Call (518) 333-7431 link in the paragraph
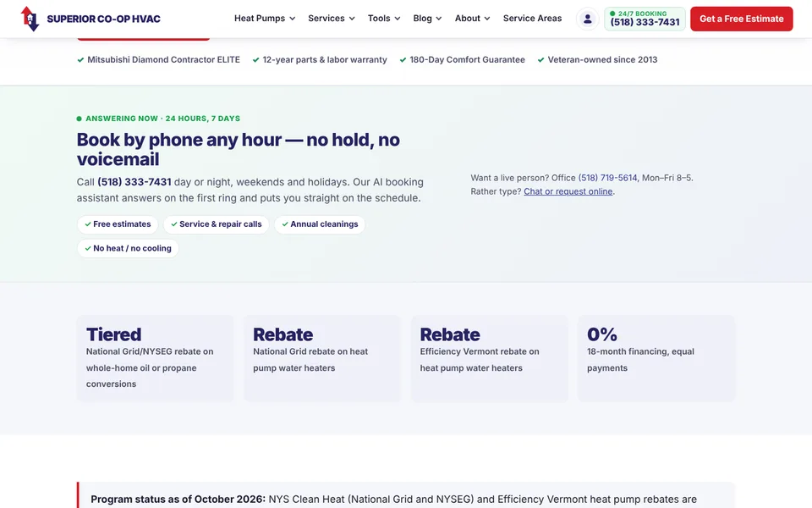 click(134, 182)
